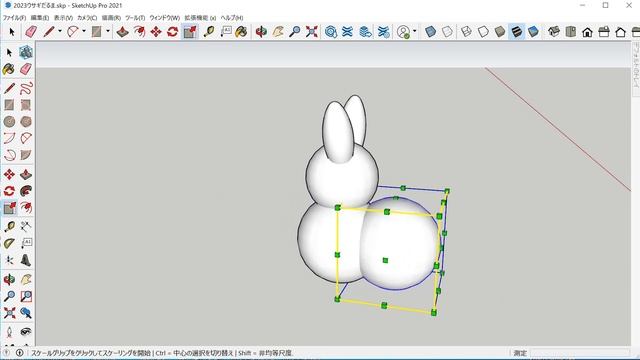Open the ヘルプ(H) menu
The width and height of the screenshot is (640, 360).
point(232,18)
